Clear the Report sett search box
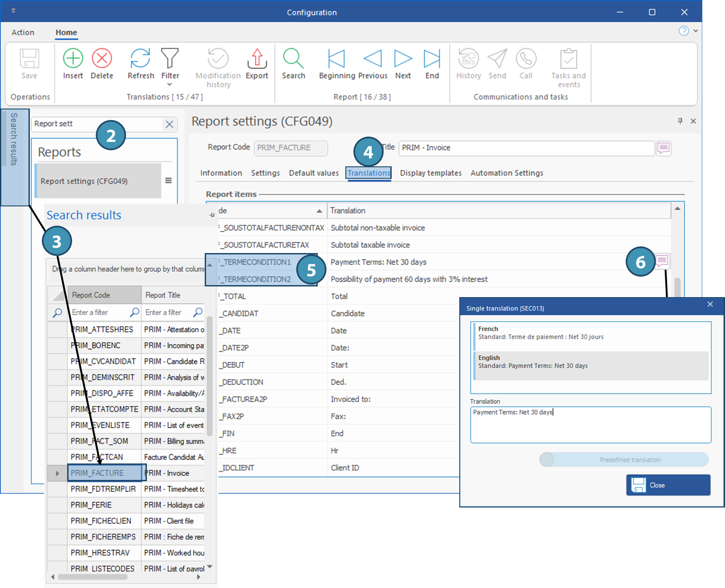Screen dimensions: 725x588 [170, 124]
